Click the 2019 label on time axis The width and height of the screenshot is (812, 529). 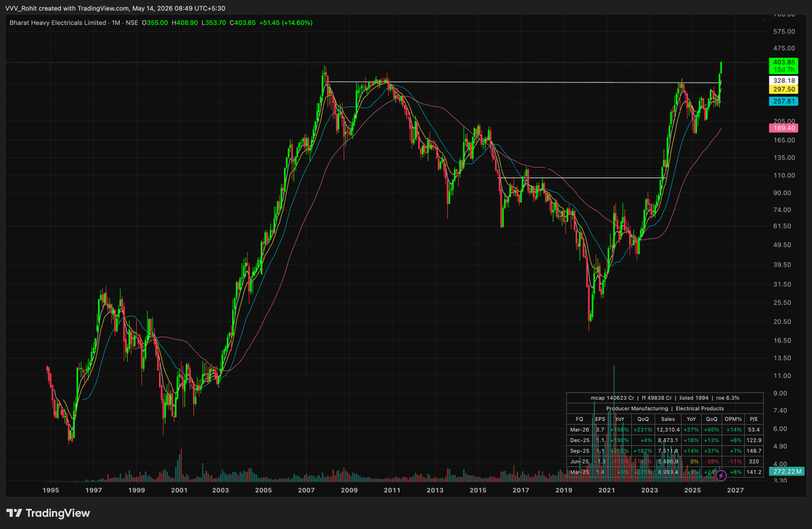564,489
